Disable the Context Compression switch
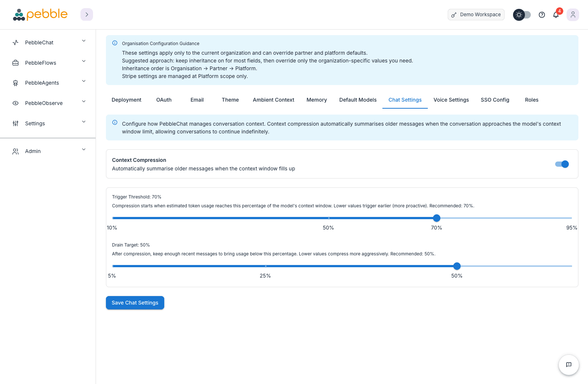588x384 pixels. click(x=561, y=164)
